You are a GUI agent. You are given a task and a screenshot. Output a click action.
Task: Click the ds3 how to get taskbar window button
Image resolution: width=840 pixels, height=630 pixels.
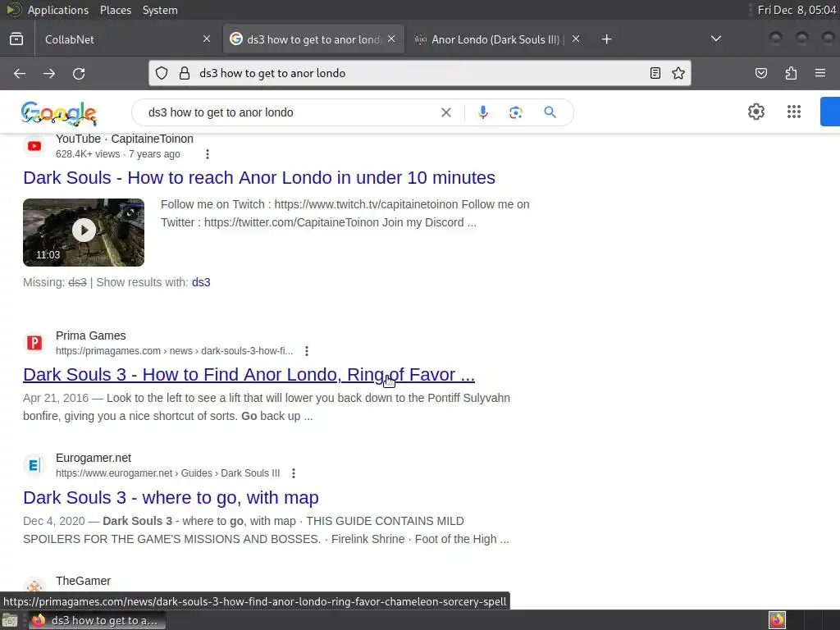coord(97,620)
